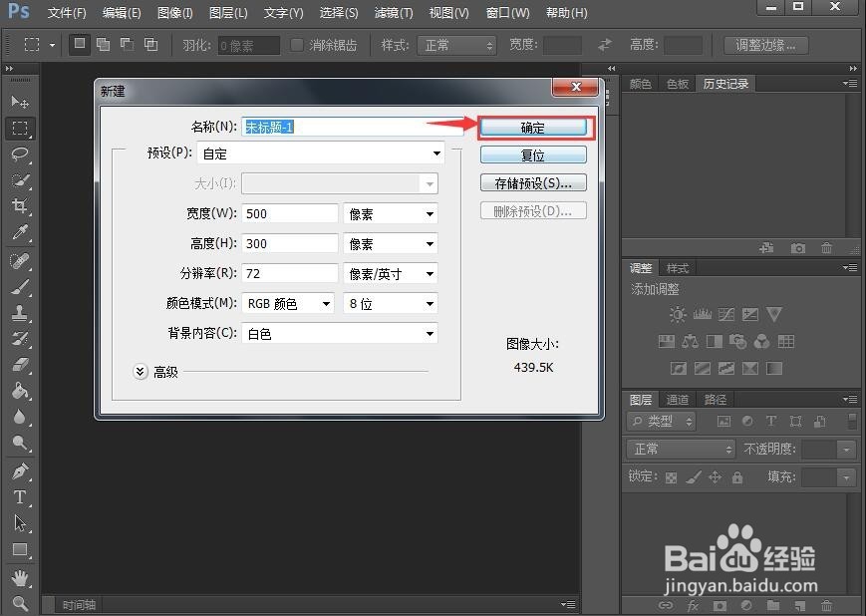
Task: Click the 羽化 feather input field
Action: 248,45
